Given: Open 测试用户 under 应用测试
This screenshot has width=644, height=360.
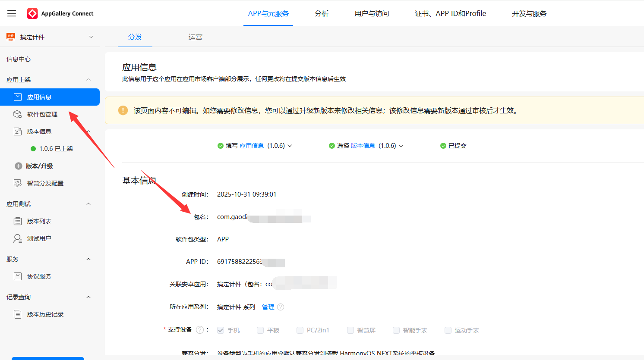Looking at the screenshot, I should coord(39,238).
